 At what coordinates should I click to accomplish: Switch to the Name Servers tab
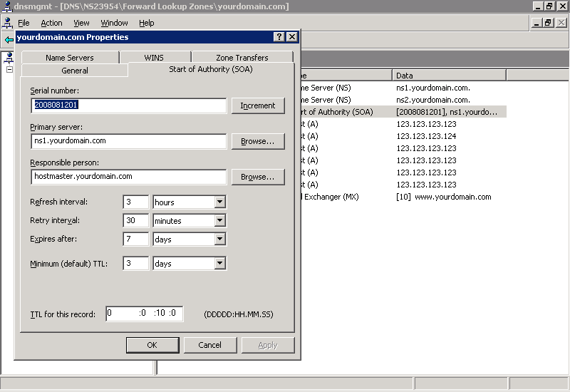70,58
